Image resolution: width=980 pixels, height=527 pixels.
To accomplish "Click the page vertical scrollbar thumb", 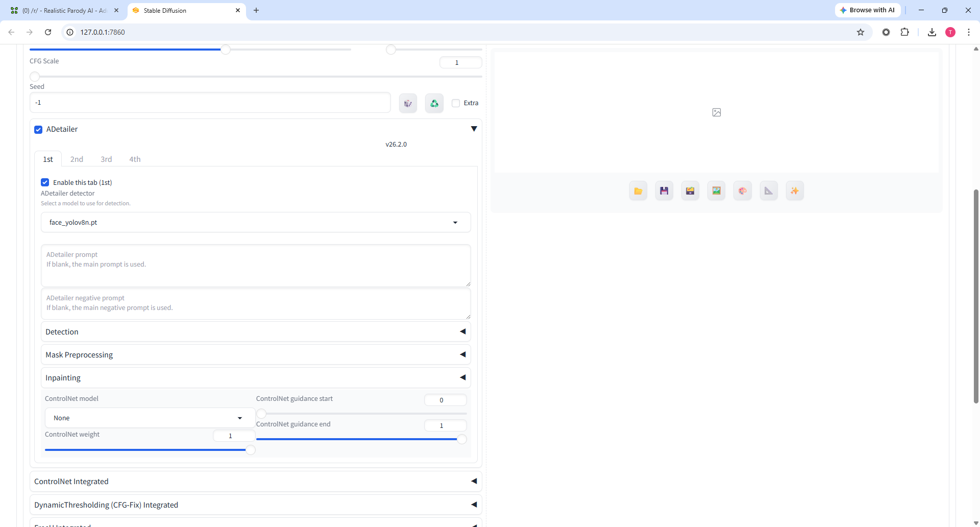I will tap(976, 296).
